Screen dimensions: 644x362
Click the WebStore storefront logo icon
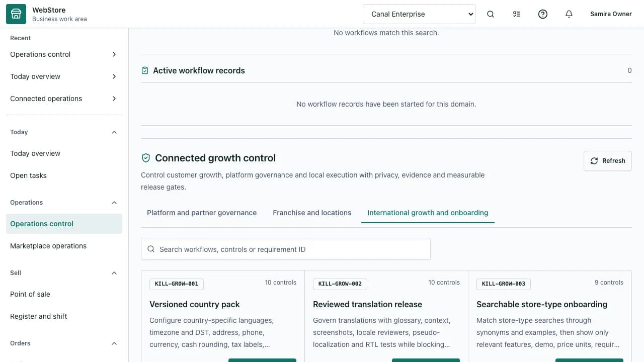(16, 14)
